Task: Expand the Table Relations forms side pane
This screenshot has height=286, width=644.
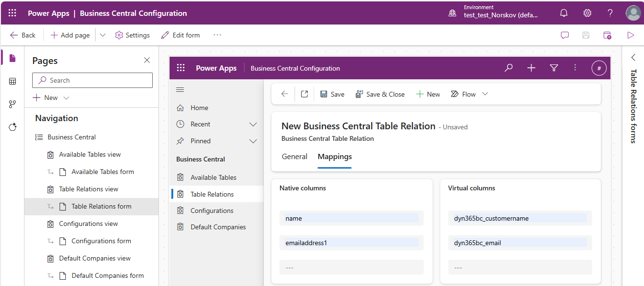Action: pyautogui.click(x=633, y=58)
